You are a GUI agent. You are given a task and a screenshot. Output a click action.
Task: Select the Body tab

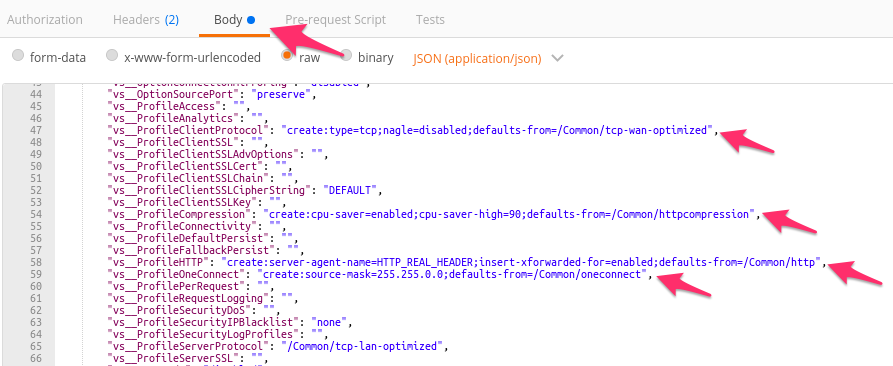234,19
